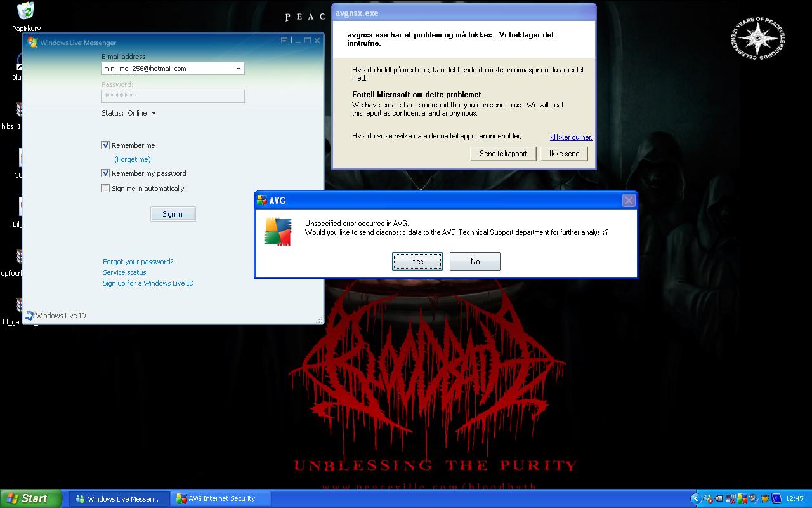Click the 12:45 taskbar clock
This screenshot has width=812, height=508.
pos(794,498)
